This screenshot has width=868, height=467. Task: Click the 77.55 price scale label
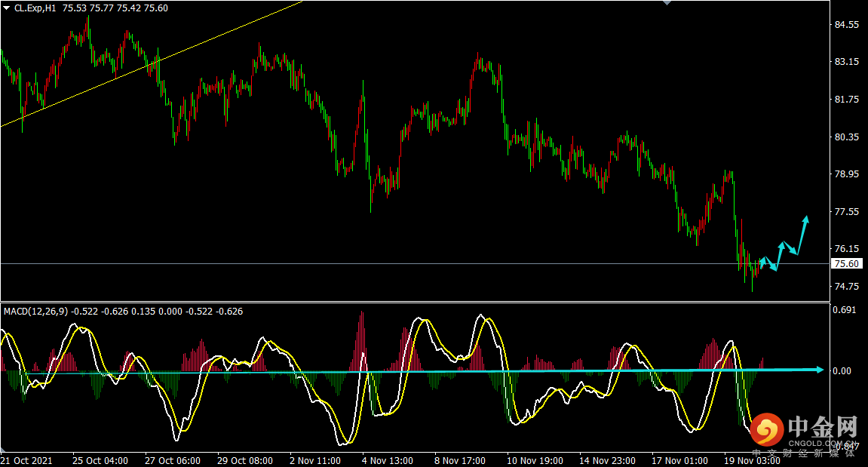846,212
